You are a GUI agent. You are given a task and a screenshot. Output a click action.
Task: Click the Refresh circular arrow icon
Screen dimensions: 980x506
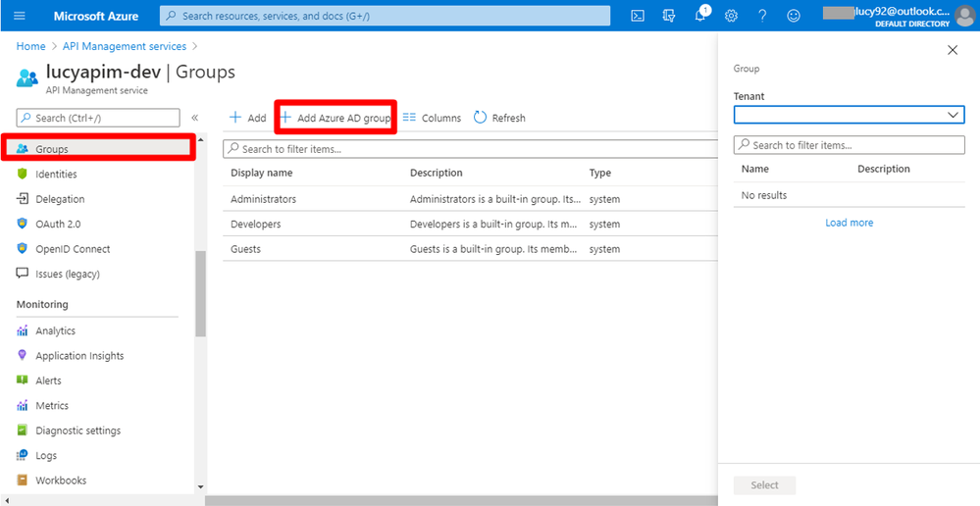(x=480, y=118)
